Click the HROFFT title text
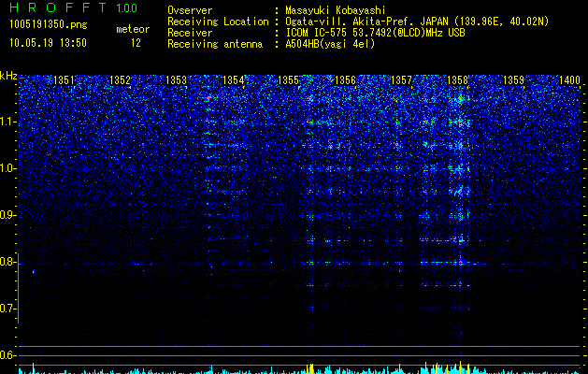Viewport: 588px width, 374px height. point(58,7)
